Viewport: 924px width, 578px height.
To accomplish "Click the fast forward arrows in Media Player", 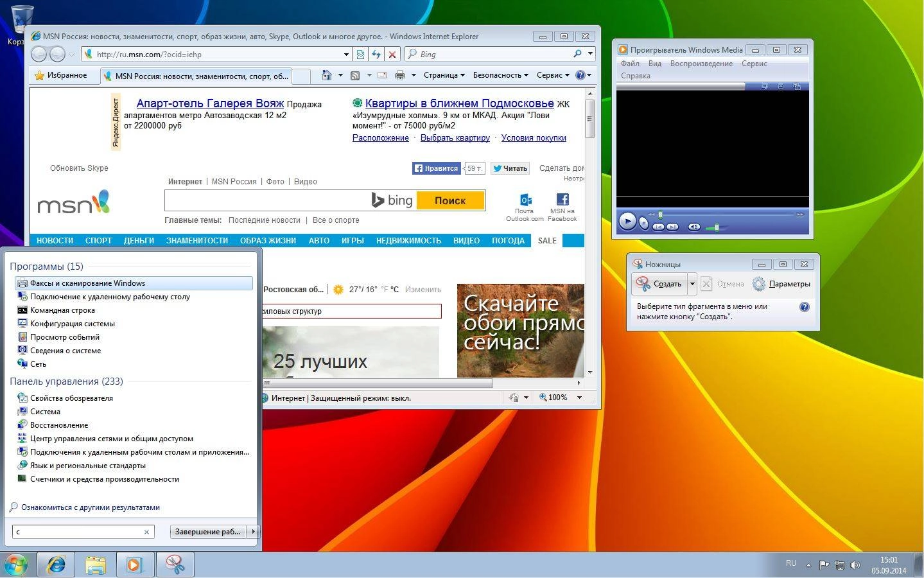I will point(800,215).
